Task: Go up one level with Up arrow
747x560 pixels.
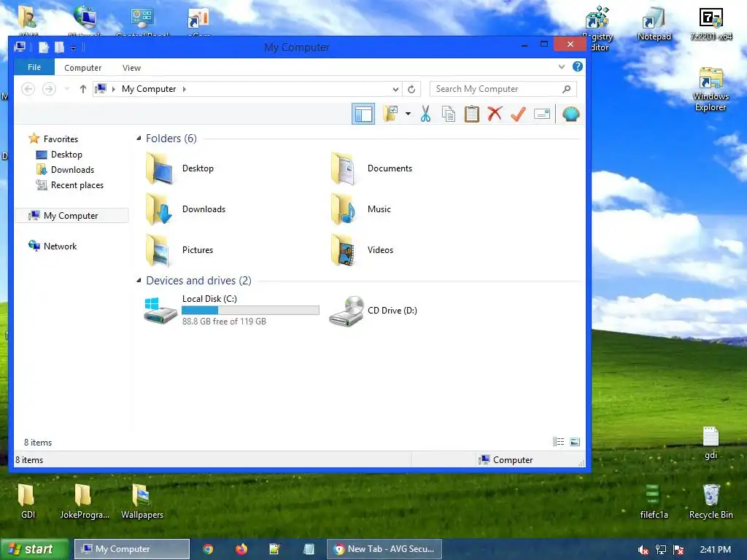Action: point(83,89)
